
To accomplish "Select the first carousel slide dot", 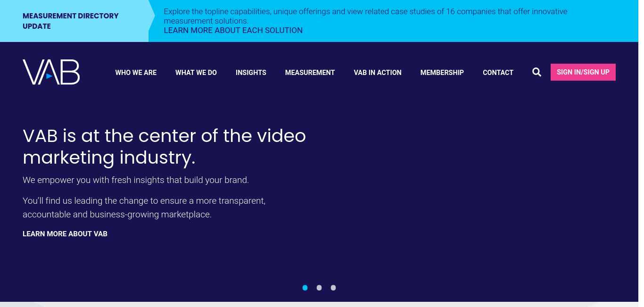I will point(305,288).
